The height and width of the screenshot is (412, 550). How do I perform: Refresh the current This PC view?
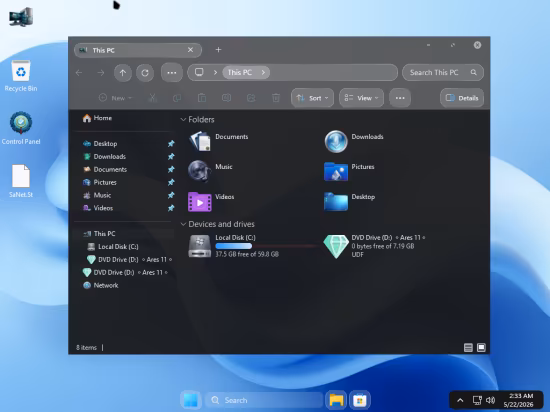click(x=145, y=73)
